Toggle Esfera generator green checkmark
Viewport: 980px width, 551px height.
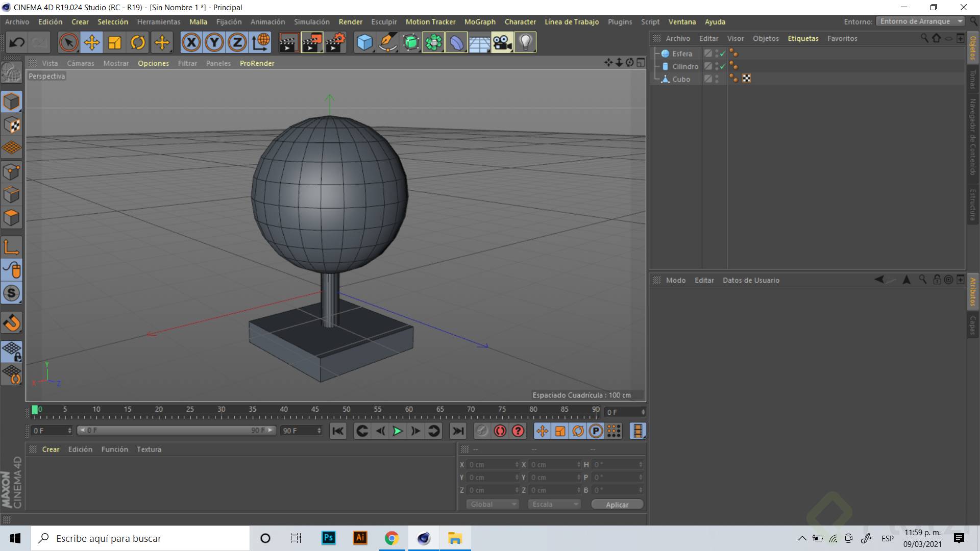pyautogui.click(x=723, y=54)
